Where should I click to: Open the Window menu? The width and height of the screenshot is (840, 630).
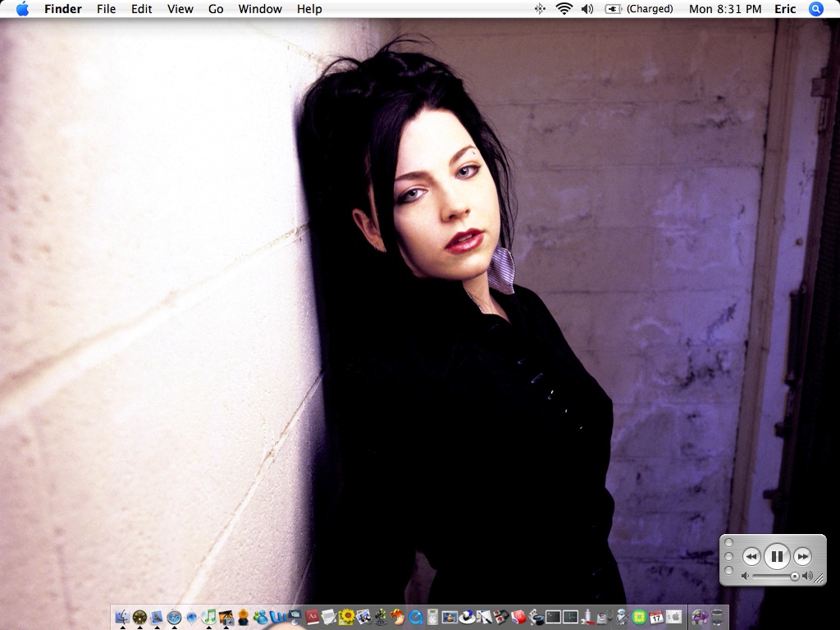point(260,8)
